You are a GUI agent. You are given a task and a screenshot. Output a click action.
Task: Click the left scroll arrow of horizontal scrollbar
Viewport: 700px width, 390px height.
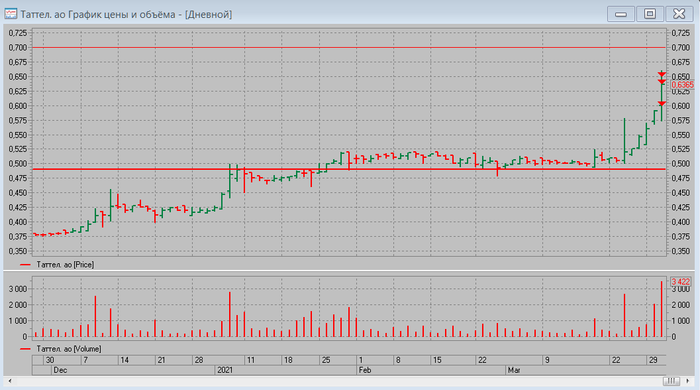[x=10, y=381]
